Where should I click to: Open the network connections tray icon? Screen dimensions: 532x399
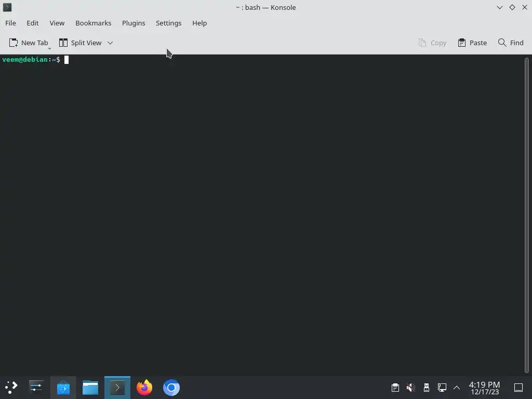click(x=442, y=388)
